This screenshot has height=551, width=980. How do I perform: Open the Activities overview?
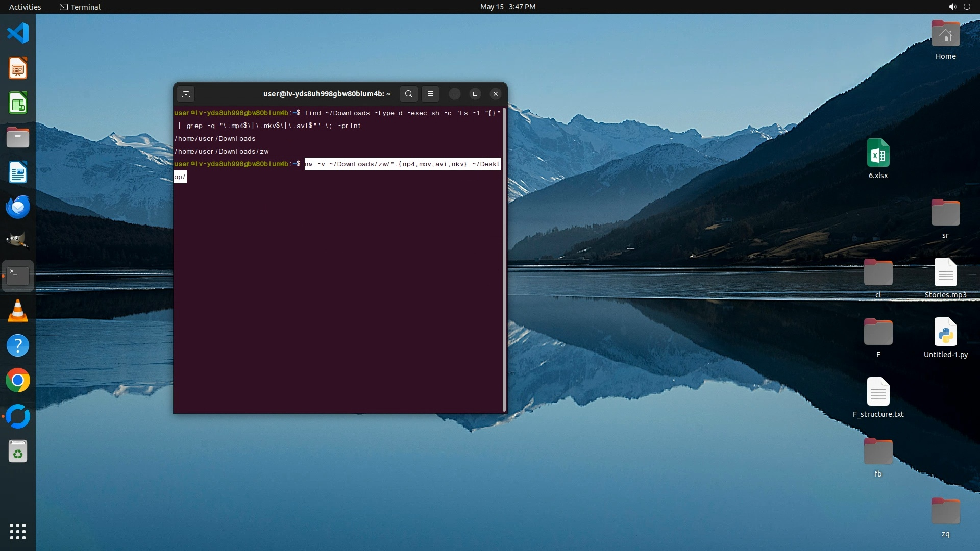[25, 7]
